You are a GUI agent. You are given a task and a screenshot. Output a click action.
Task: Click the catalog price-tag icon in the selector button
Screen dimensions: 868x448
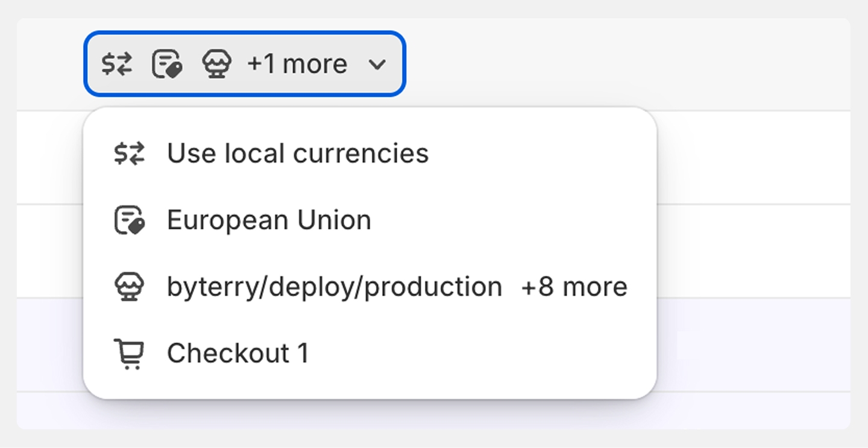[x=167, y=64]
